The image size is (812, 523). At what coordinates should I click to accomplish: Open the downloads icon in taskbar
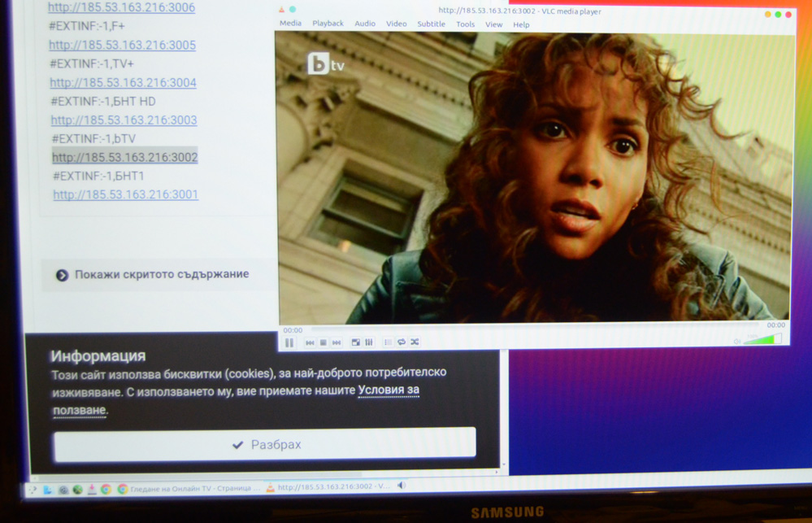tap(92, 490)
